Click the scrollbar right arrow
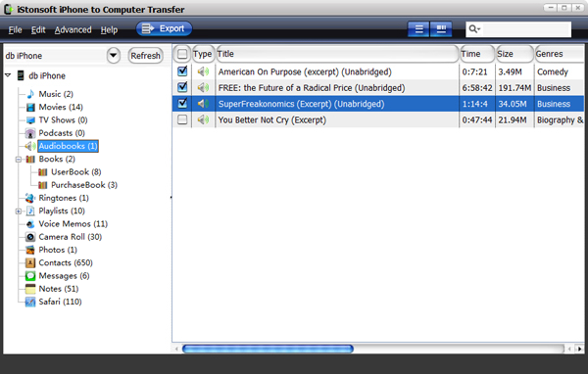 point(580,349)
